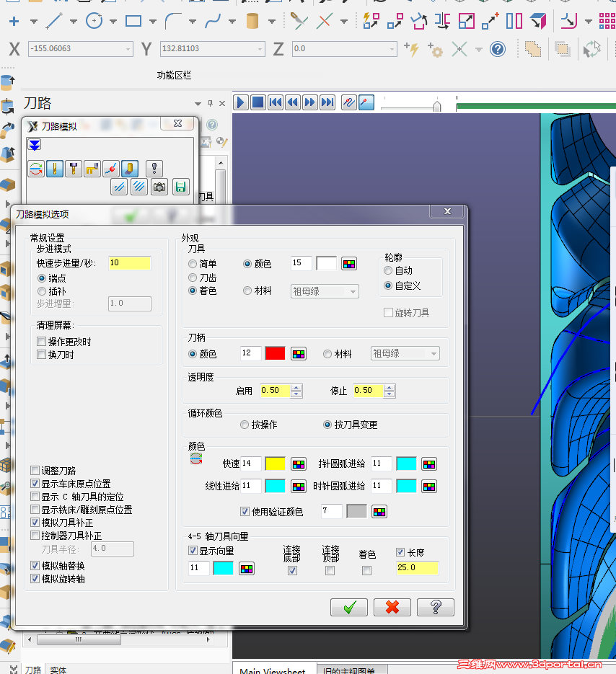Switch to the 实体 bottom tab
This screenshot has height=674, width=616.
click(x=58, y=669)
